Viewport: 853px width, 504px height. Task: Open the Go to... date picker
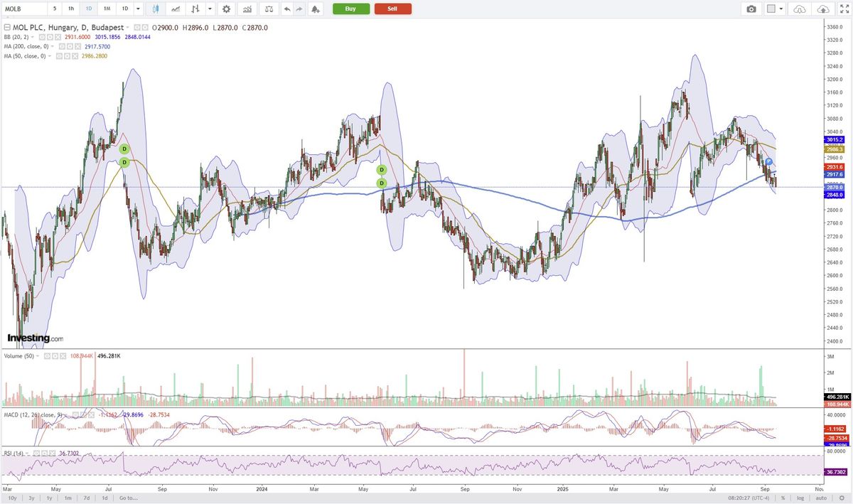[x=128, y=498]
